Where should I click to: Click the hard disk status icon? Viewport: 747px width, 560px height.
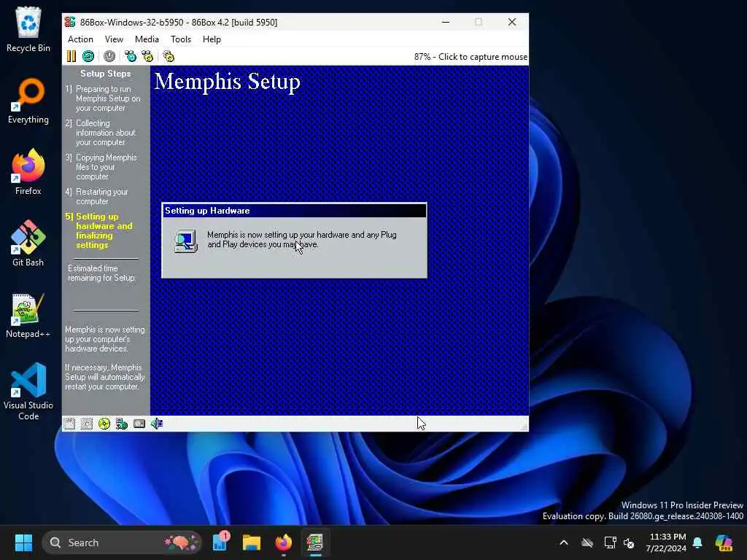point(139,424)
